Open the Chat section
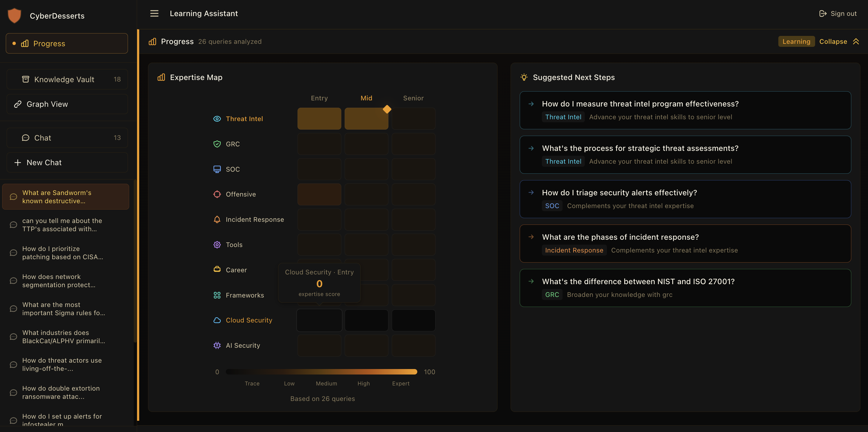Viewport: 868px width, 432px height. point(67,138)
